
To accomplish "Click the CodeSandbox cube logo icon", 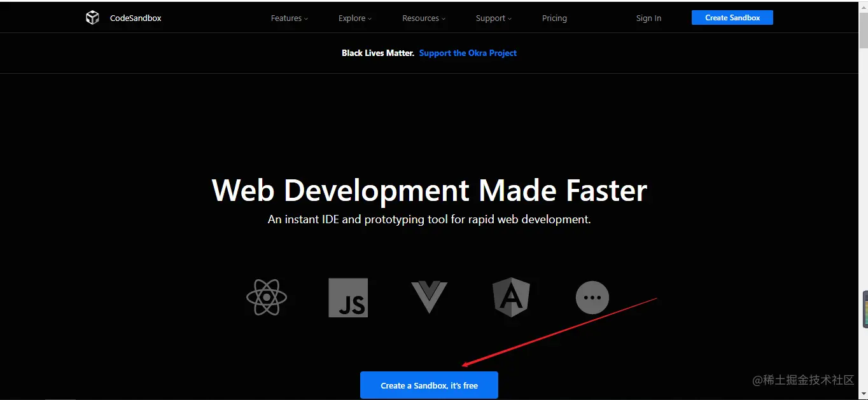I will [92, 18].
